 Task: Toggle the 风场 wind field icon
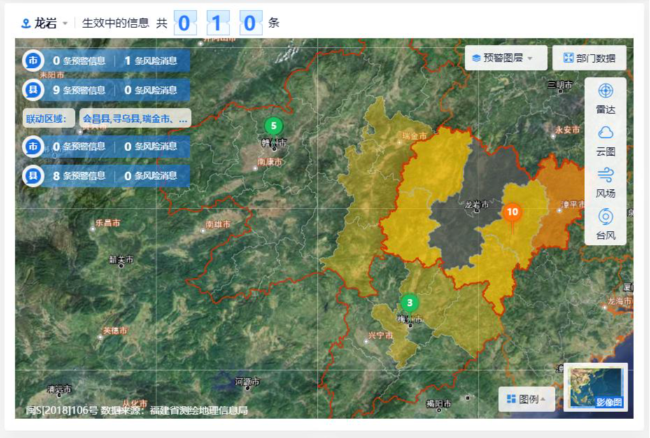[605, 183]
